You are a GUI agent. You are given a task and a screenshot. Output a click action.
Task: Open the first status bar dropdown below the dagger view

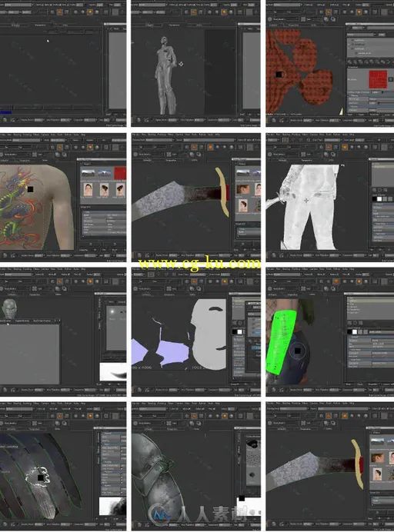(x=173, y=255)
